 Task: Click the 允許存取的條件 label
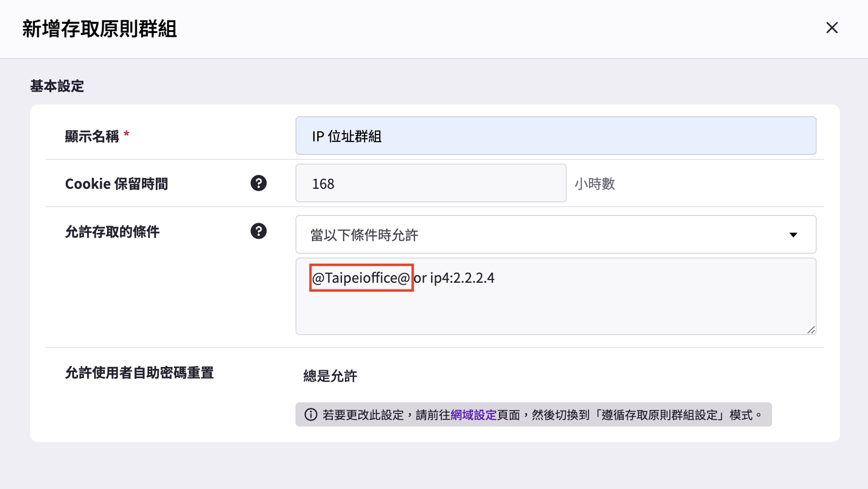point(112,231)
